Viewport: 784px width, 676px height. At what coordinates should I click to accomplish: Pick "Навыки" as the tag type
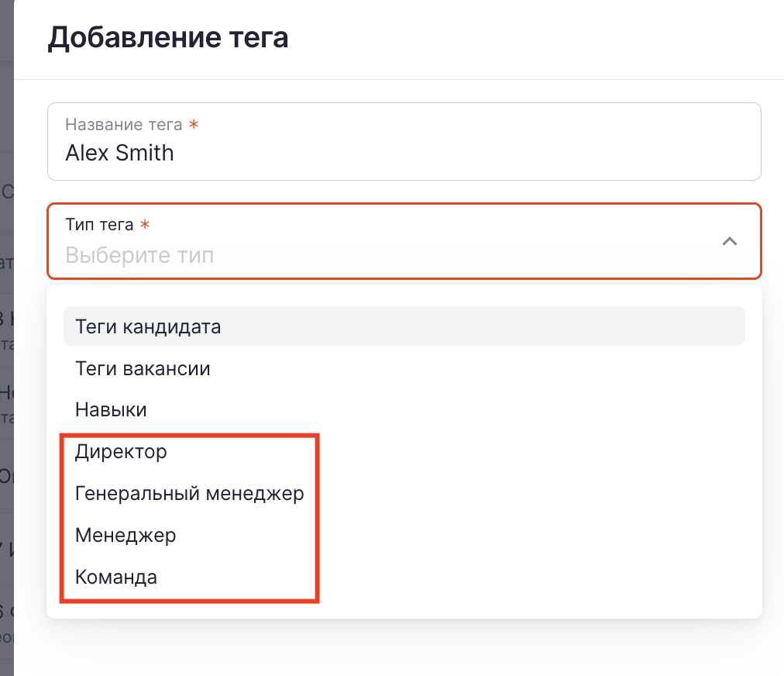click(111, 409)
